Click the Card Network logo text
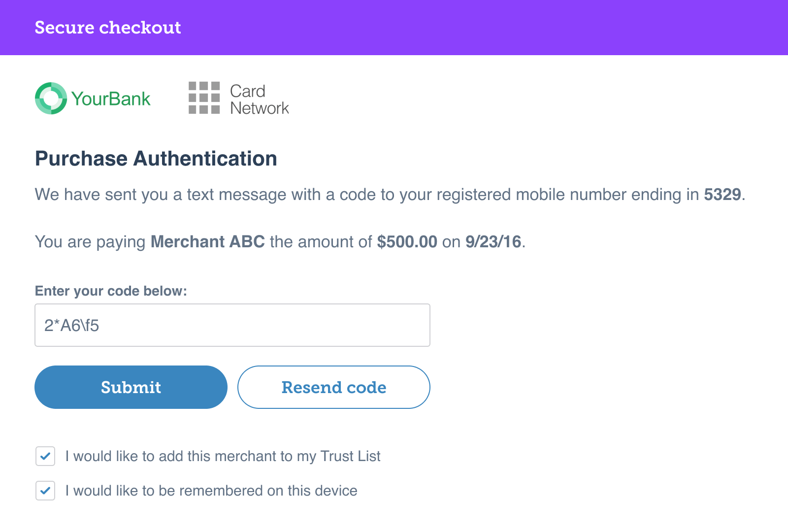The width and height of the screenshot is (788, 532). [260, 99]
